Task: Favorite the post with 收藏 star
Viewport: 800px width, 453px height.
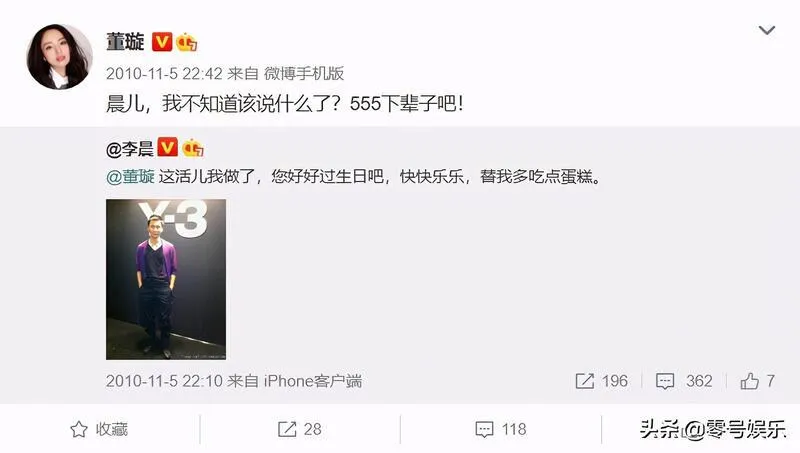Action: (99, 429)
